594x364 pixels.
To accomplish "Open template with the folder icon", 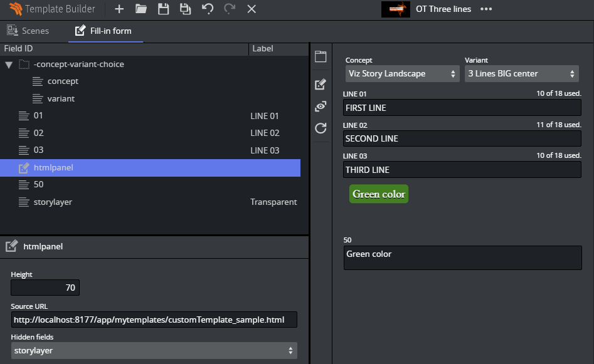I will pos(141,9).
